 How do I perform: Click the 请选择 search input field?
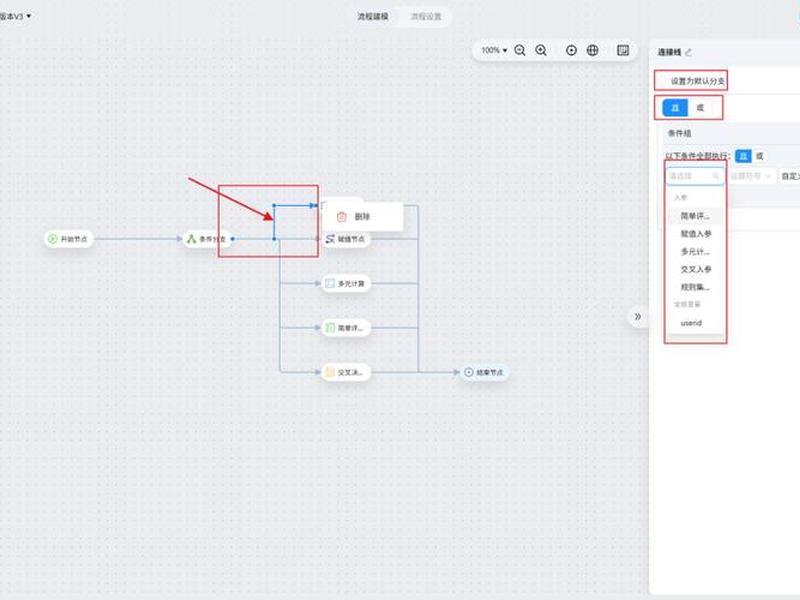click(695, 176)
